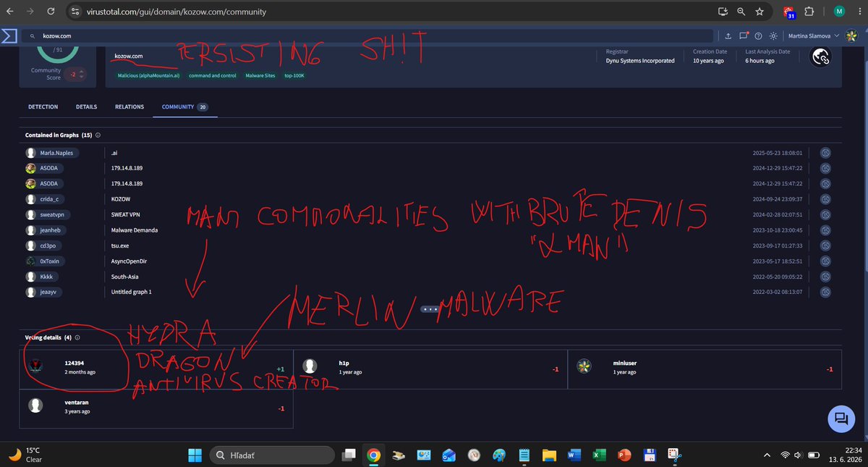Click the domain globe-link icon
This screenshot has height=467, width=868.
click(820, 58)
